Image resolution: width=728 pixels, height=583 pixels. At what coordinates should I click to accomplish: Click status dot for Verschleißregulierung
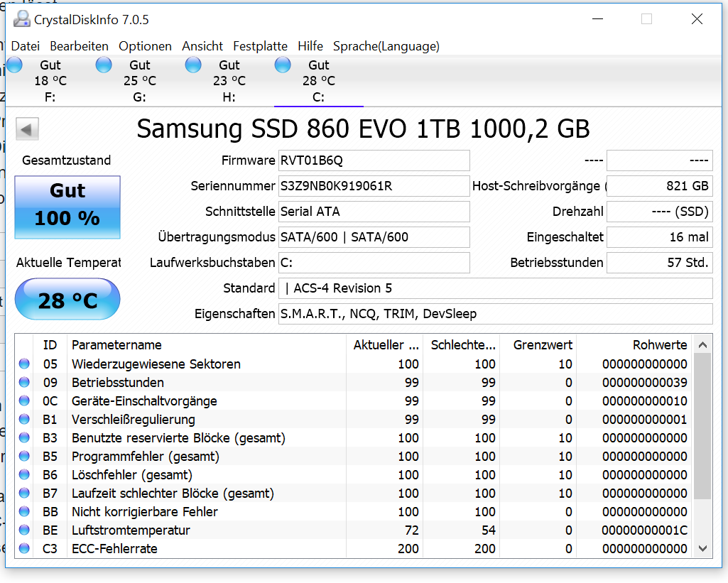24,419
